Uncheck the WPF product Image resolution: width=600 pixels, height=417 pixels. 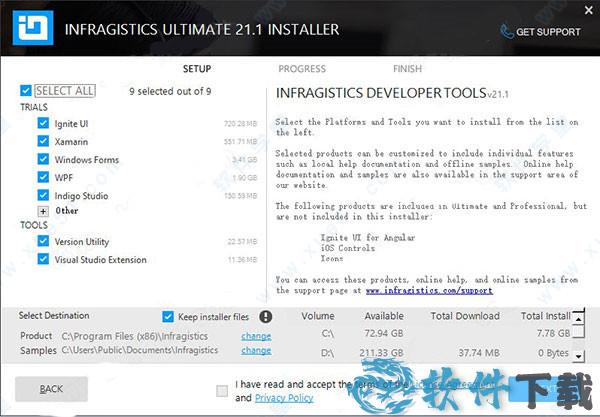point(43,177)
